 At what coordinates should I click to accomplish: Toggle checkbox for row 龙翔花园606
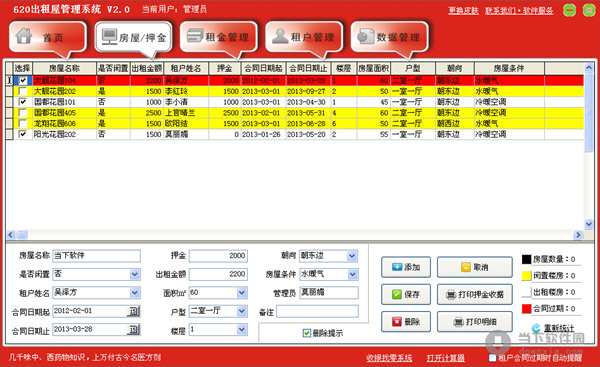pyautogui.click(x=23, y=123)
